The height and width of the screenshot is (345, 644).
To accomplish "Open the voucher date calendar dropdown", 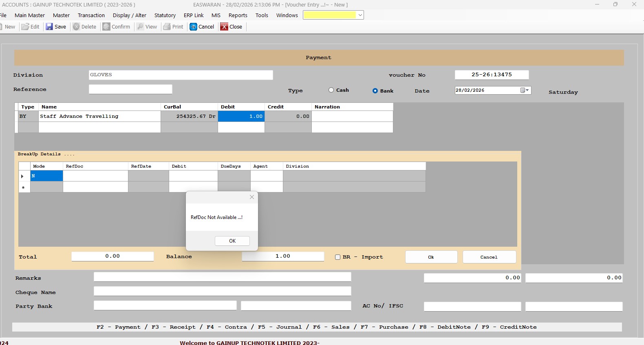I will pos(525,90).
